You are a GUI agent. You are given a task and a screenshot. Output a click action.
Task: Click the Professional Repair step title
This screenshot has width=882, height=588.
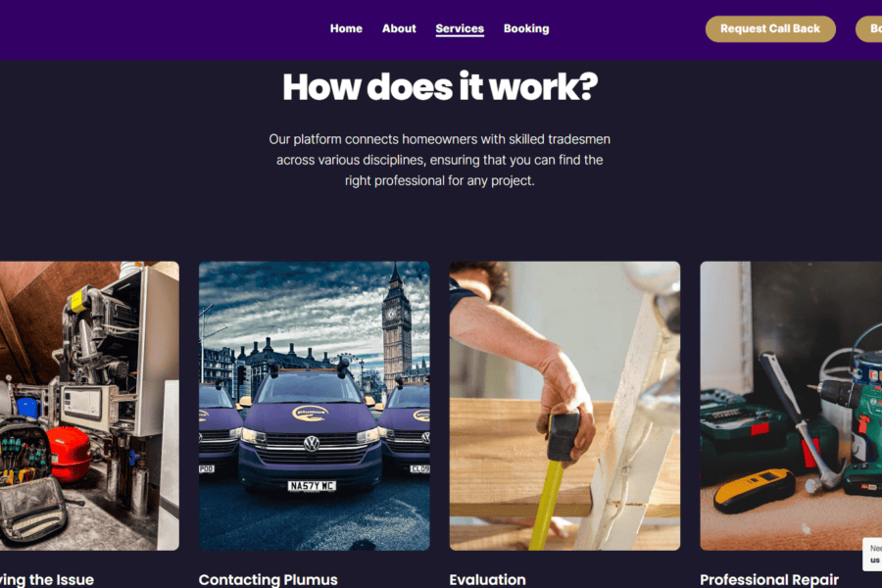[x=769, y=579]
